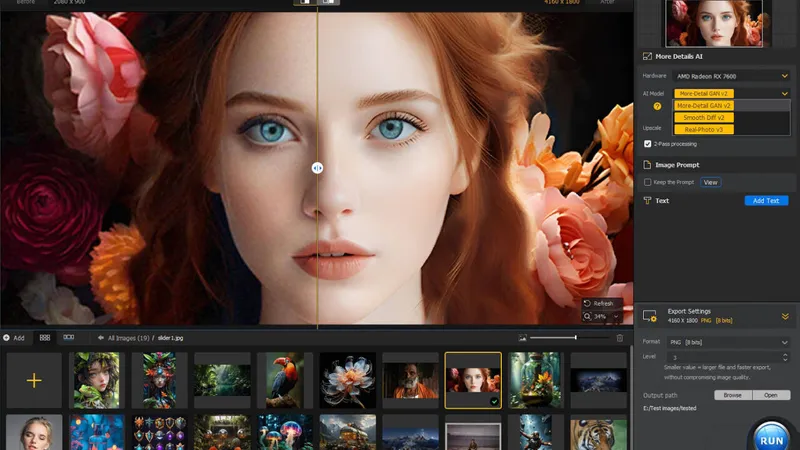The width and height of the screenshot is (800, 450).
Task: Switch to filmstrip view icon
Action: 68,338
